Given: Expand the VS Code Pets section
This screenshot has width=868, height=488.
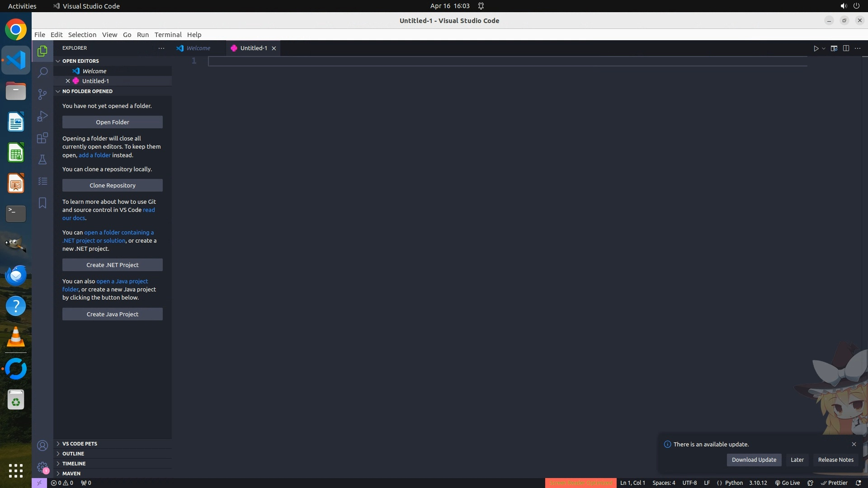Looking at the screenshot, I should [x=80, y=444].
